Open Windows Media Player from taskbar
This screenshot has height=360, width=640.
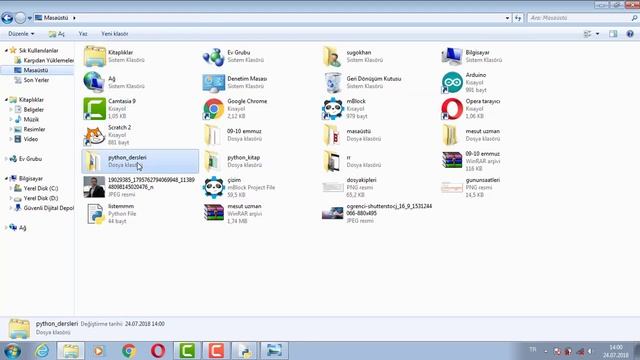pos(99,351)
